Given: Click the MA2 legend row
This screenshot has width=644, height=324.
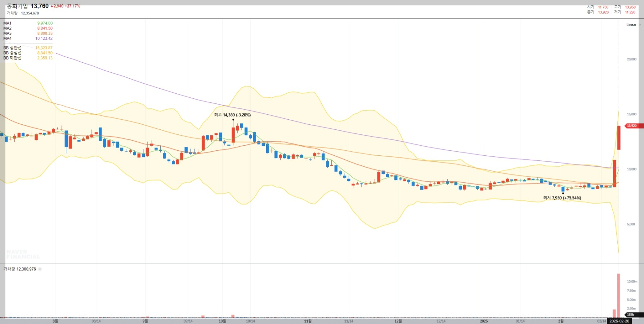Looking at the screenshot, I should [28, 28].
